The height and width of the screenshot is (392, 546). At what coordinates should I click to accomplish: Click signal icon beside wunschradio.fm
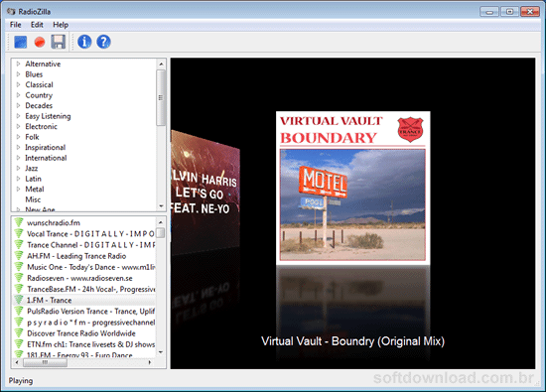(19, 222)
